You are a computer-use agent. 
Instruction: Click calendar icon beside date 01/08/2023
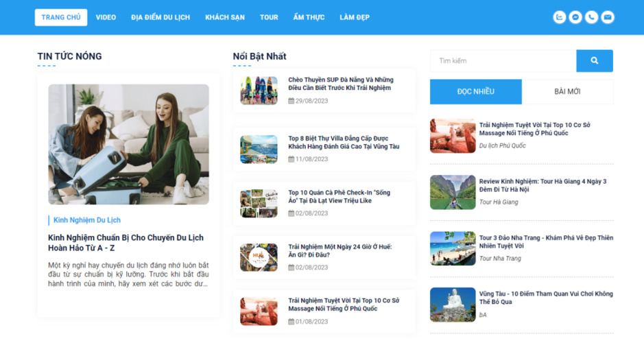pos(291,322)
